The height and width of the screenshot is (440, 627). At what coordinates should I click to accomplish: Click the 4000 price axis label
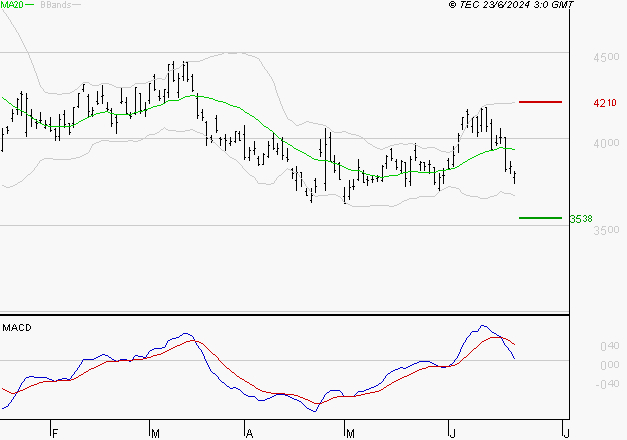pos(606,143)
